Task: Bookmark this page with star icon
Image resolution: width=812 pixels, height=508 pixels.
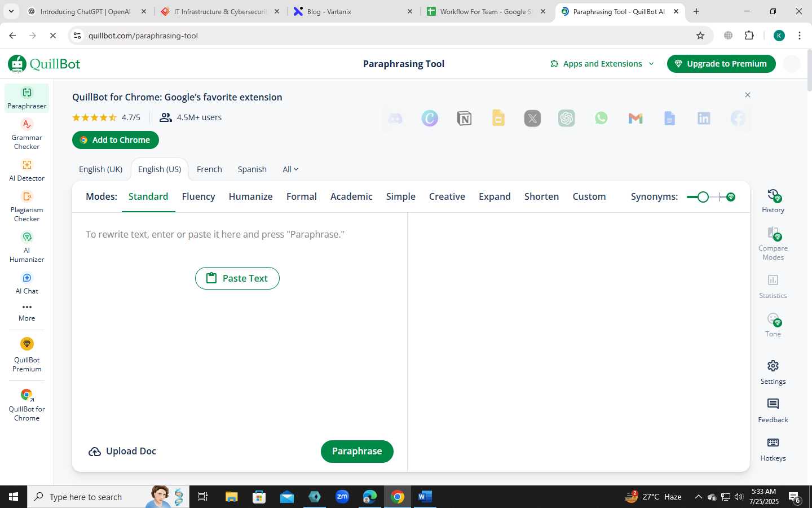Action: click(700, 36)
